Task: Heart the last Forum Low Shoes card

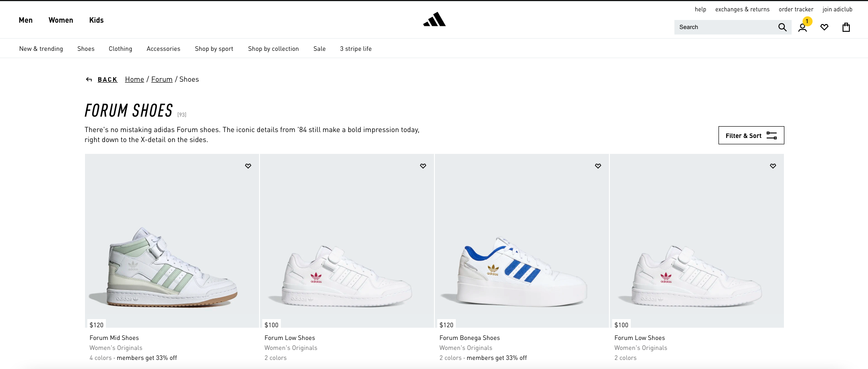Action: click(773, 166)
